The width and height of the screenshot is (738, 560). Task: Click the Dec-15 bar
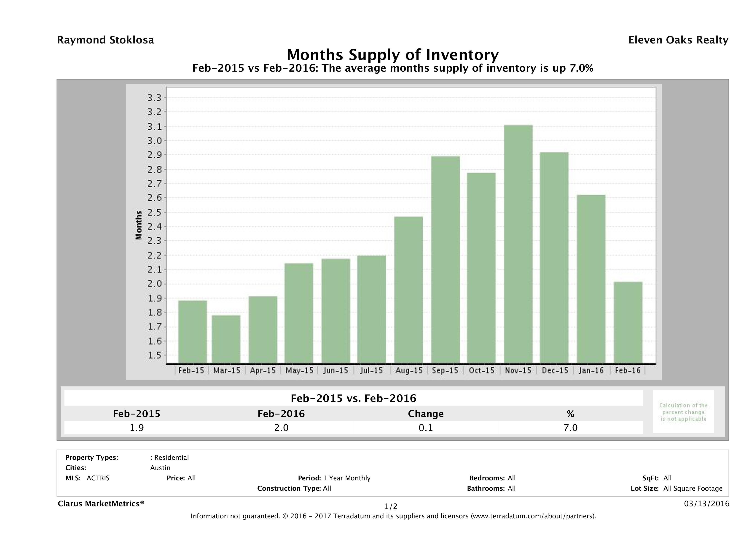click(554, 257)
